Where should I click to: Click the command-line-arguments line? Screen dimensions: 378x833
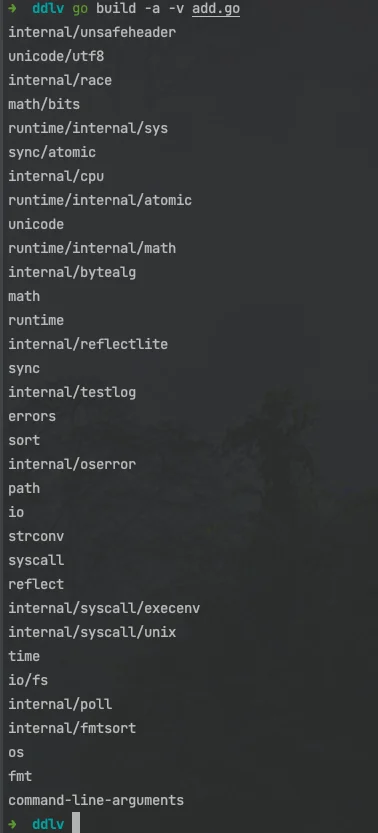tap(96, 800)
